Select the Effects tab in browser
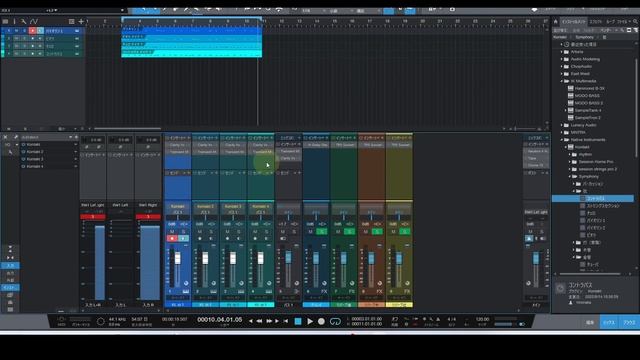The image size is (640, 360). pyautogui.click(x=596, y=22)
